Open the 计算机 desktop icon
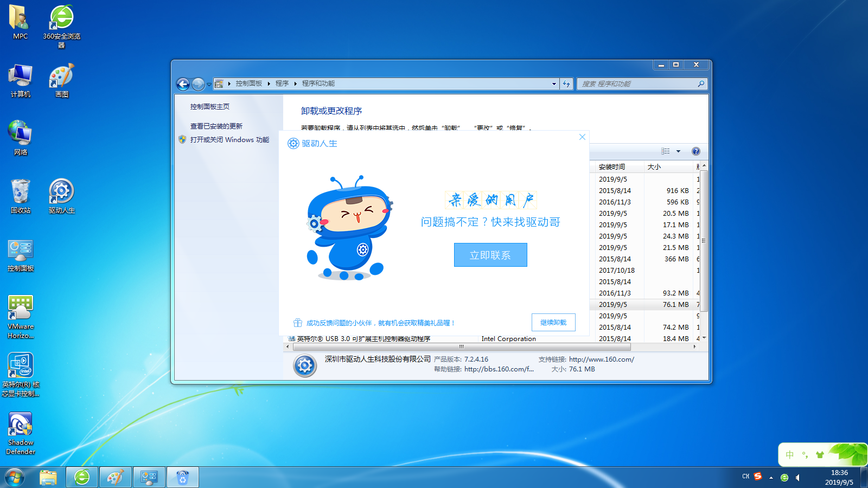The image size is (868, 488). pyautogui.click(x=20, y=80)
